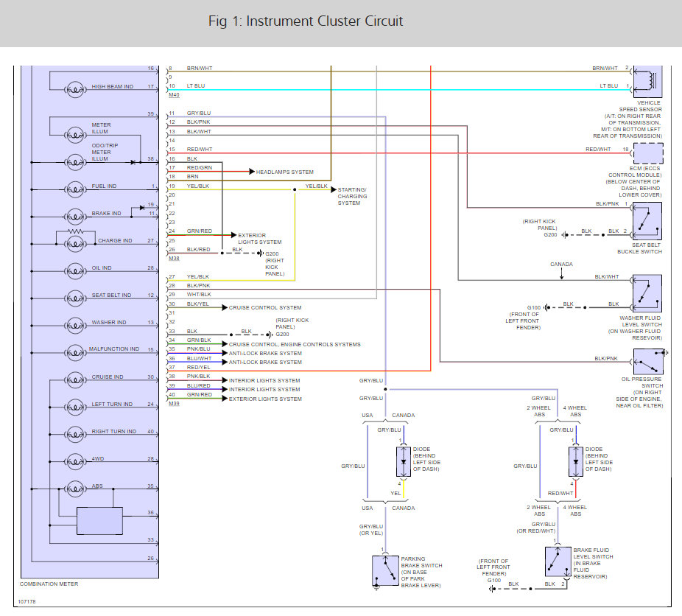Click the Starting/Charging System label
The height and width of the screenshot is (616, 682).
pyautogui.click(x=352, y=196)
